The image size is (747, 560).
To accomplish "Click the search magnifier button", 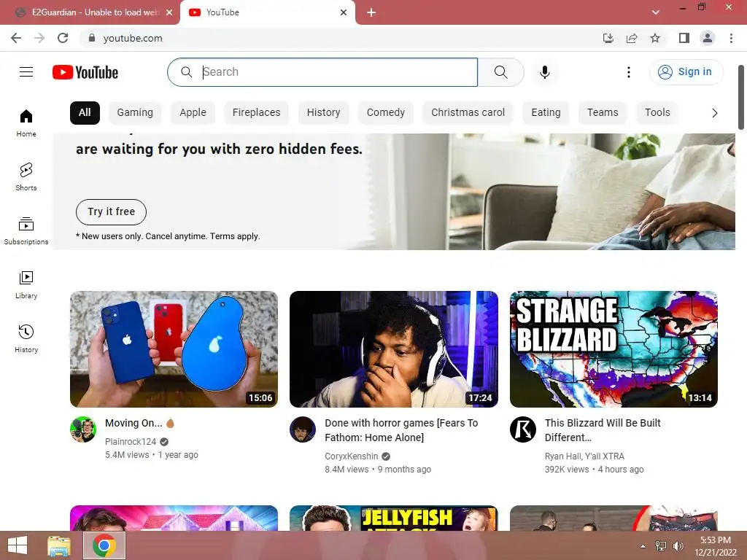I will click(x=500, y=72).
